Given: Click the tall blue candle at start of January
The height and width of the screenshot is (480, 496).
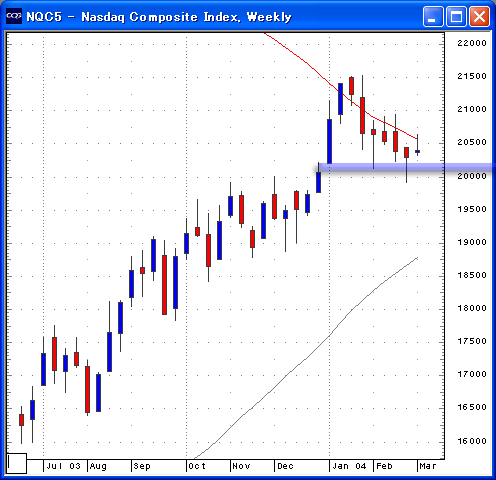Looking at the screenshot, I should click(329, 141).
